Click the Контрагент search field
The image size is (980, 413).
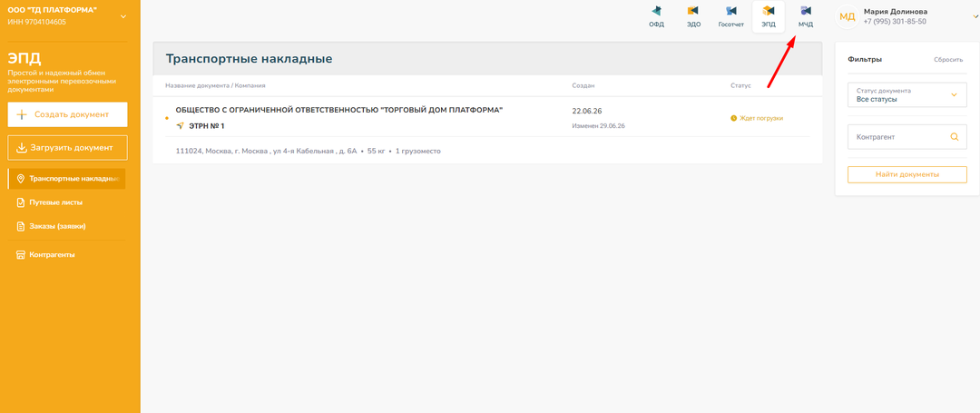(906, 137)
